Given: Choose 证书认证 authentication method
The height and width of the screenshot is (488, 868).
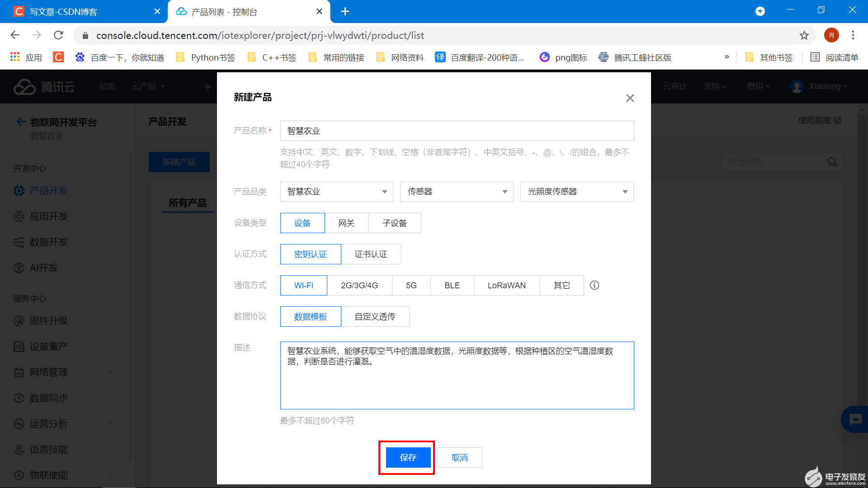Looking at the screenshot, I should (x=371, y=254).
